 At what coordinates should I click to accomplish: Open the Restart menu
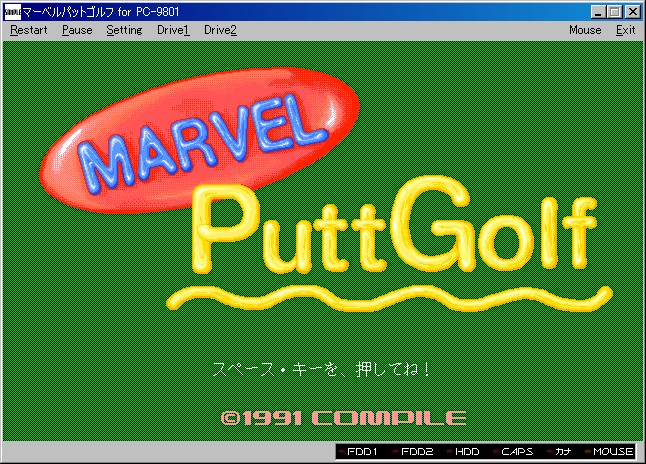click(x=29, y=30)
